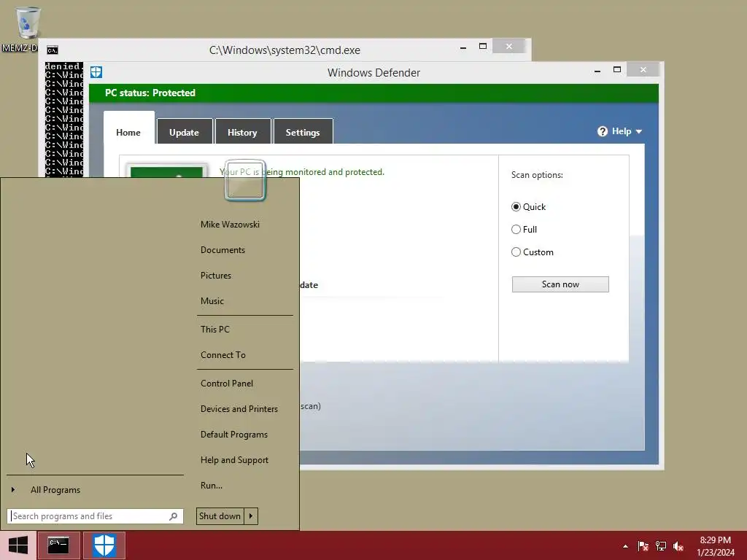The image size is (747, 560).
Task: Switch to Command Prompt on the taskbar
Action: (x=58, y=545)
